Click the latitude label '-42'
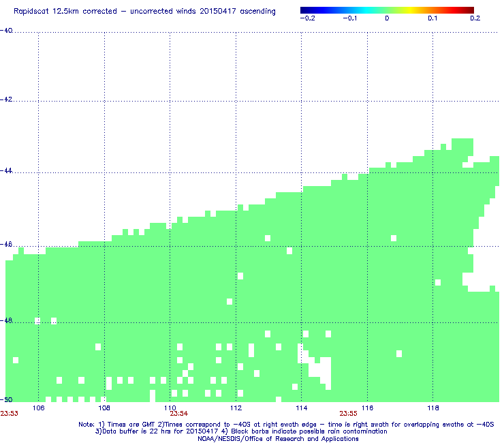The width and height of the screenshot is (504, 443). point(6,100)
